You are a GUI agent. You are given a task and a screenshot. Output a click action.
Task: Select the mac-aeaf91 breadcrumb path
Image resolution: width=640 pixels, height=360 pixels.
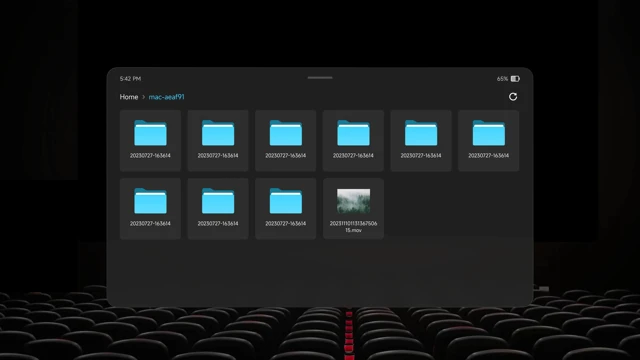click(167, 97)
